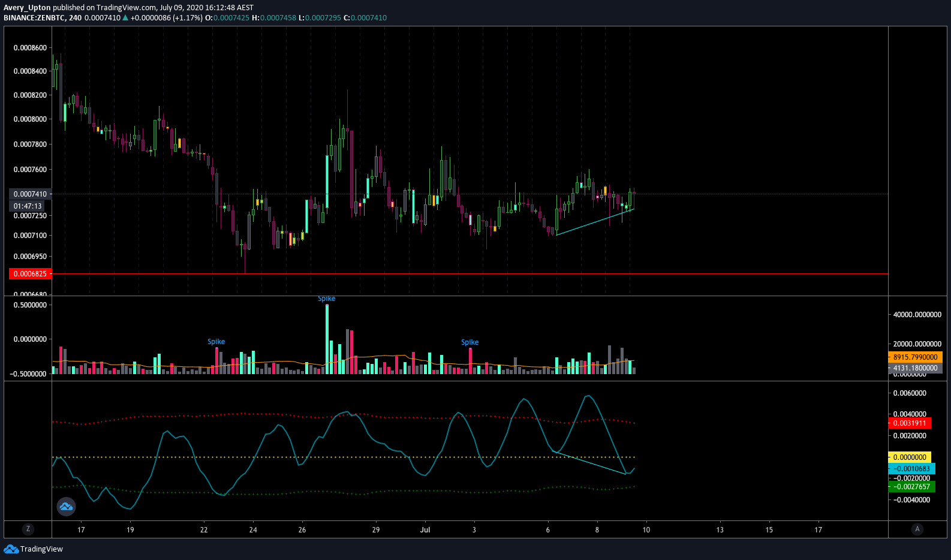Click the date 10 on the time axis

click(x=646, y=530)
